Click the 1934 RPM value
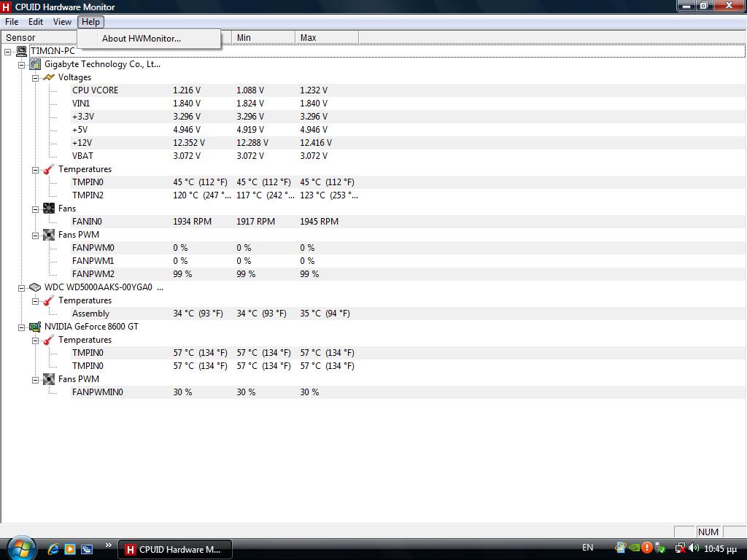This screenshot has width=747, height=560. point(192,222)
